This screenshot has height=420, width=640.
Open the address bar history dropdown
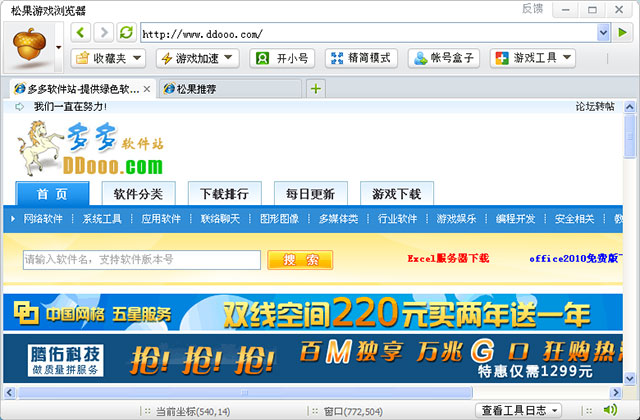click(x=603, y=33)
